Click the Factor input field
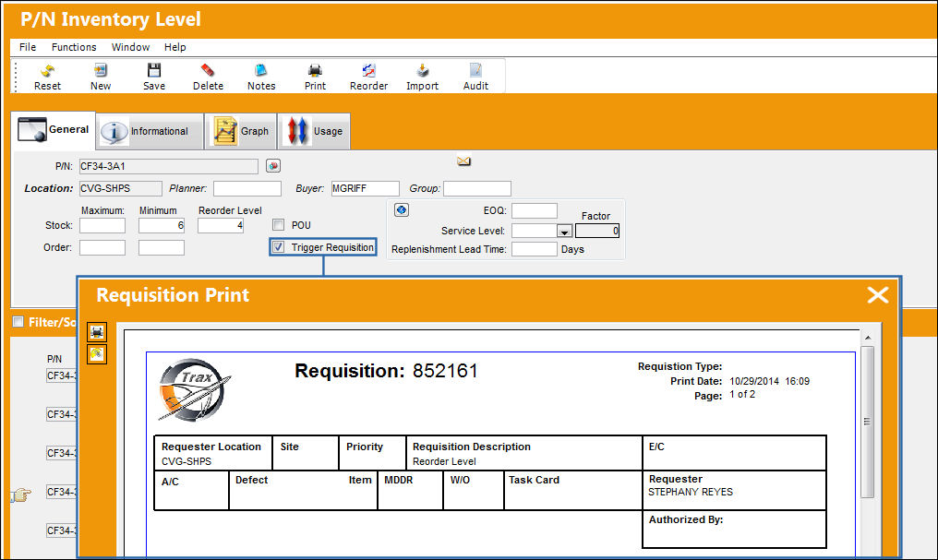This screenshot has height=560, width=938. pos(597,231)
